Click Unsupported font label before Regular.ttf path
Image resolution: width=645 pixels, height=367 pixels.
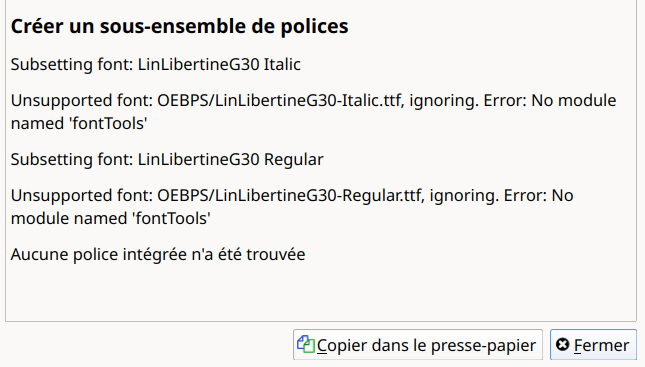(x=82, y=196)
